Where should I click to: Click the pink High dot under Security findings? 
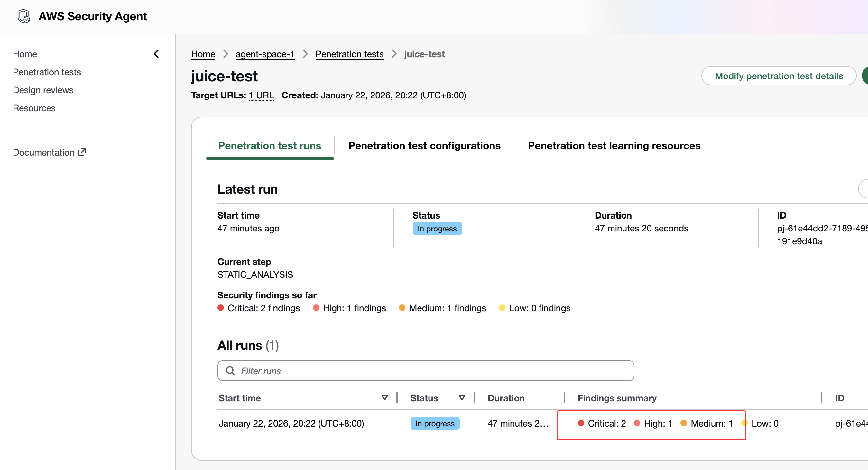click(316, 308)
